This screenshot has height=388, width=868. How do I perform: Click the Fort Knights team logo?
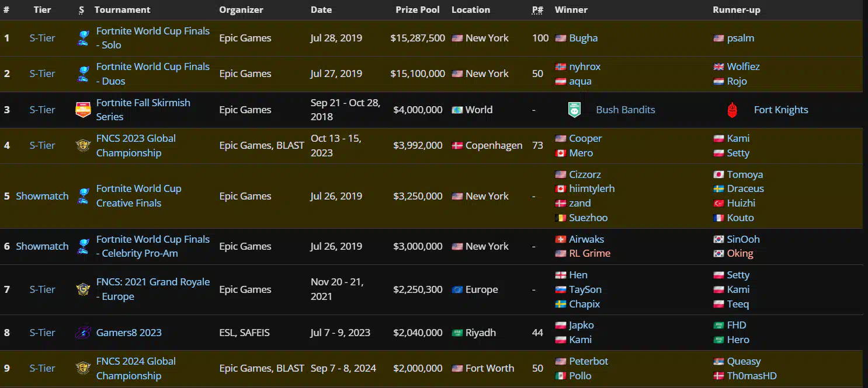click(x=732, y=110)
